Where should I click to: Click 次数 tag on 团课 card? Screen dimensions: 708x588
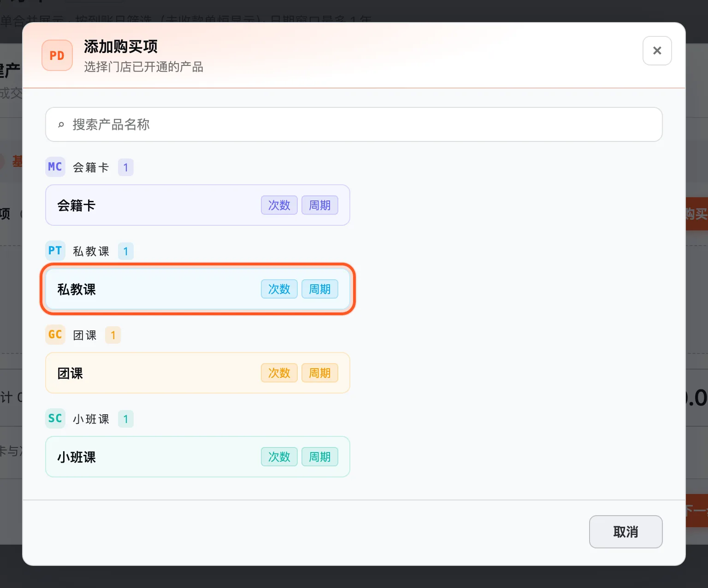(279, 373)
